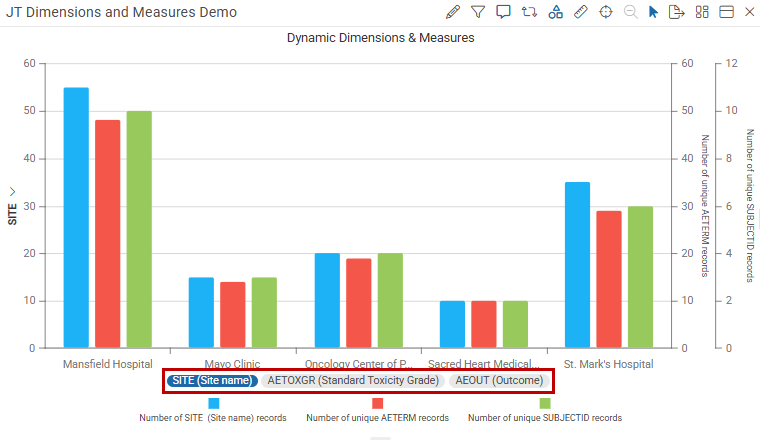Select the blue Mansfield Hospital bar
This screenshot has height=440, width=760.
coord(76,218)
